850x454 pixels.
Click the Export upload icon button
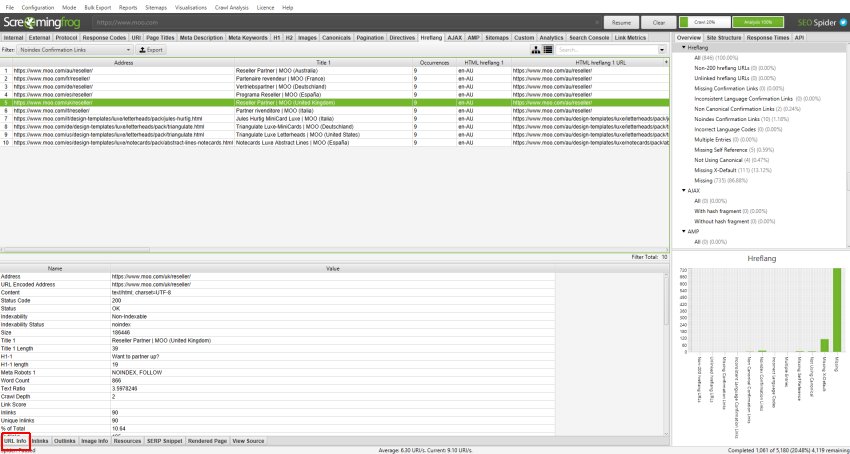151,49
